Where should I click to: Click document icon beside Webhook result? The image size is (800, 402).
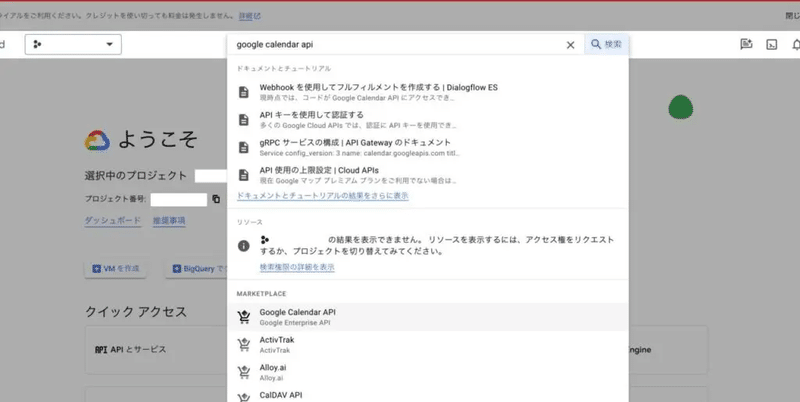[x=244, y=92]
